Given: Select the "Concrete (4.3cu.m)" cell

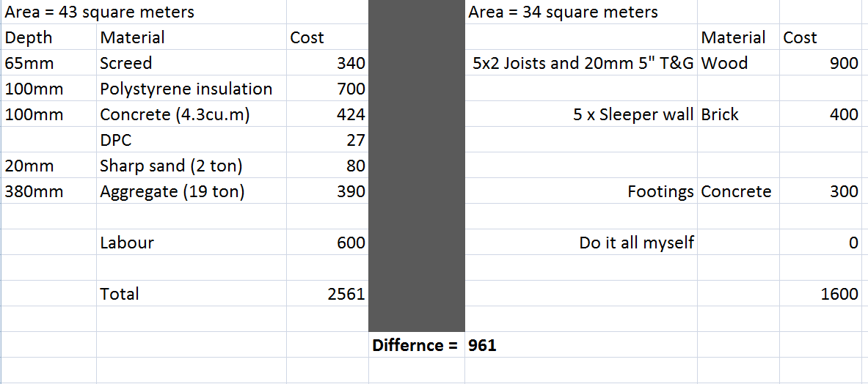Looking at the screenshot, I should pyautogui.click(x=175, y=115).
